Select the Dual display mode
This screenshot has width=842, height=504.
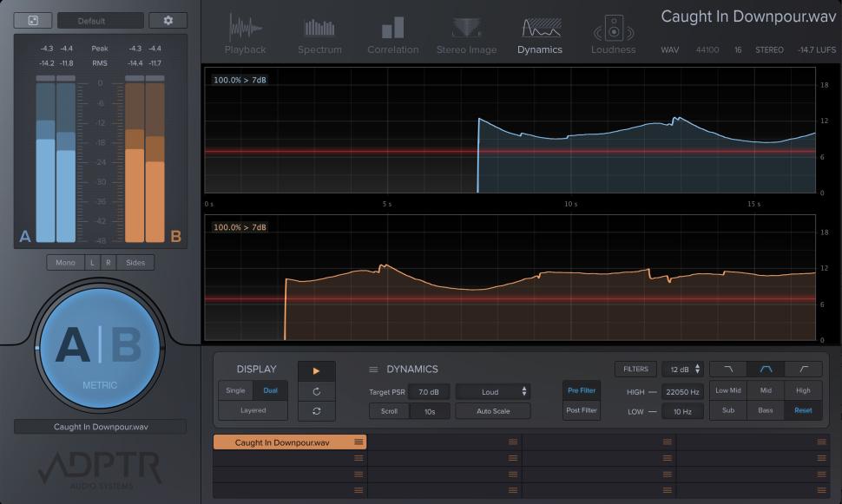[270, 390]
